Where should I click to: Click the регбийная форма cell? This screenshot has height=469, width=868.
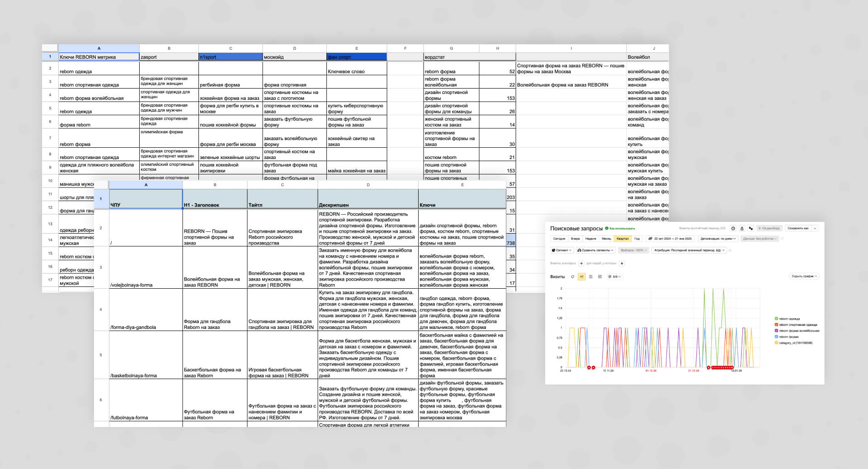pyautogui.click(x=231, y=82)
